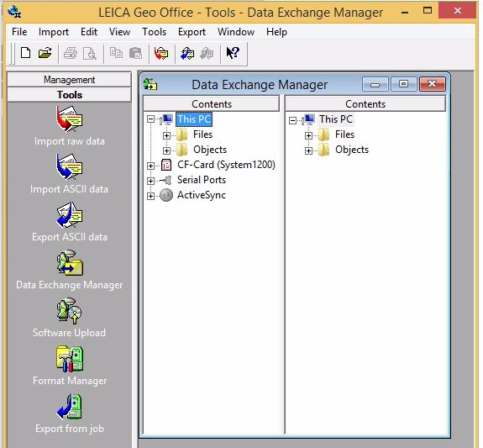Open the Import menu

tap(54, 32)
